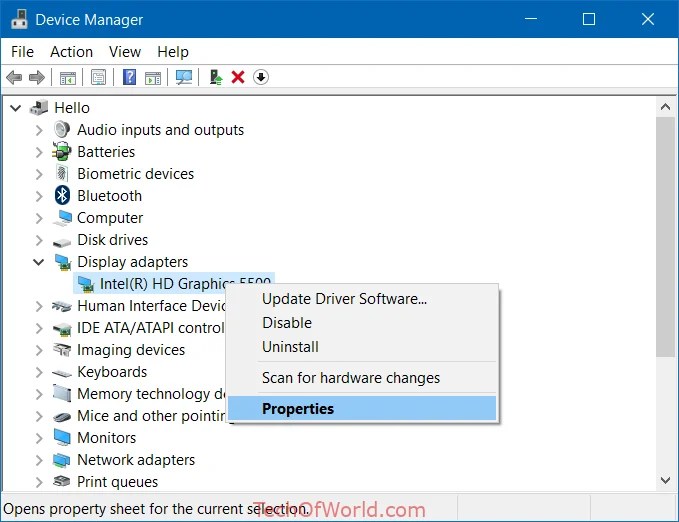Open the Properties sheet toolbar icon
Image resolution: width=679 pixels, height=522 pixels.
pyautogui.click(x=99, y=78)
